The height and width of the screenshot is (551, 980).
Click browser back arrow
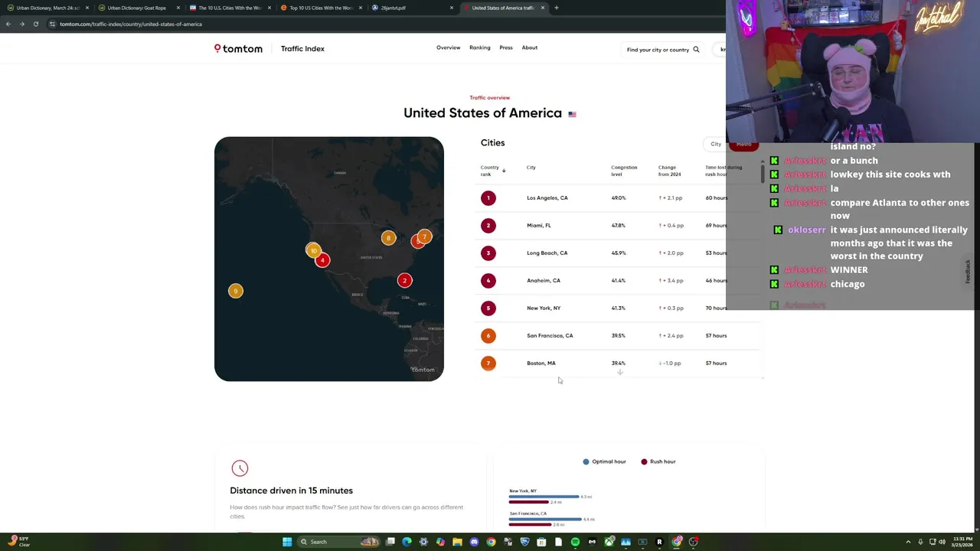click(8, 24)
